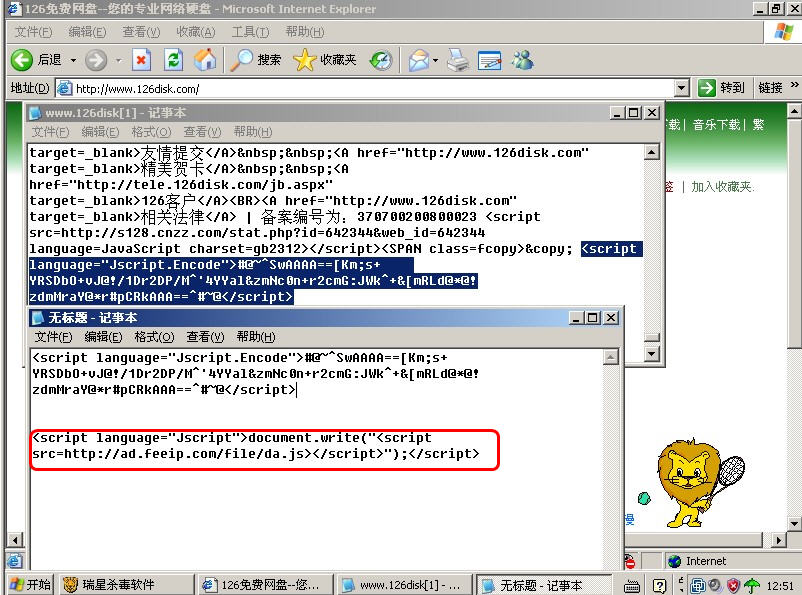Click scroll-down arrow in www.126disk[1] Notepad
The width and height of the screenshot is (802, 595).
(651, 354)
